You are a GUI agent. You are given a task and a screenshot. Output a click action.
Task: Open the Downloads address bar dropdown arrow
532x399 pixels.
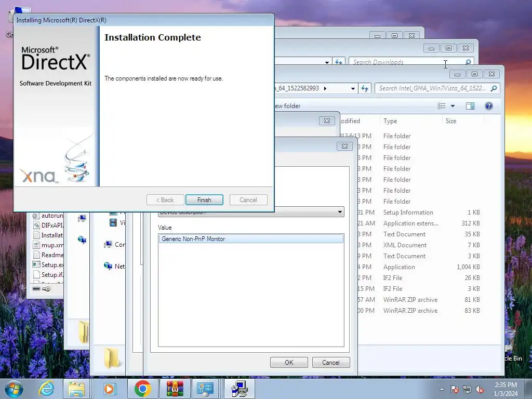pos(327,62)
